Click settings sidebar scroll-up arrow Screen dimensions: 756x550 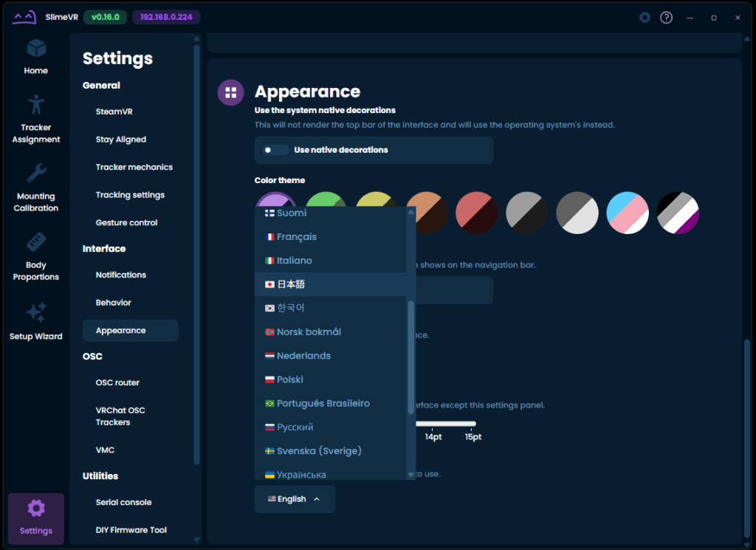(x=196, y=38)
